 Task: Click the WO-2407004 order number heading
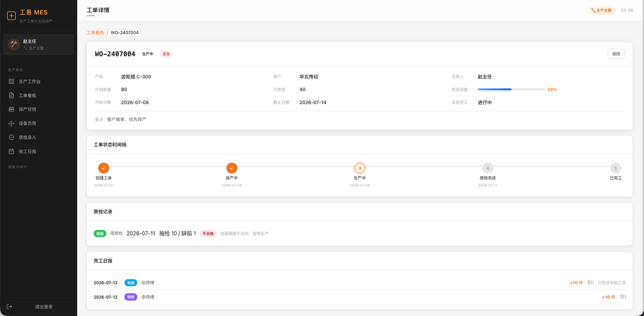[115, 54]
